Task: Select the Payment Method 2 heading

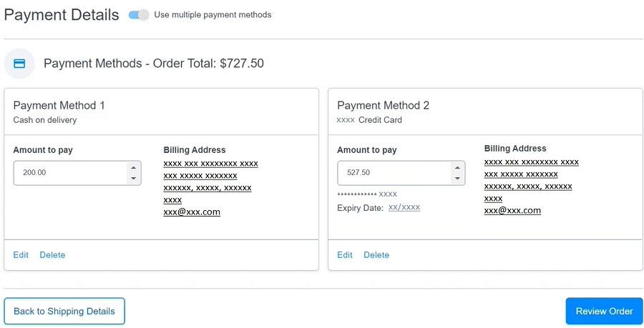Action: pos(384,106)
